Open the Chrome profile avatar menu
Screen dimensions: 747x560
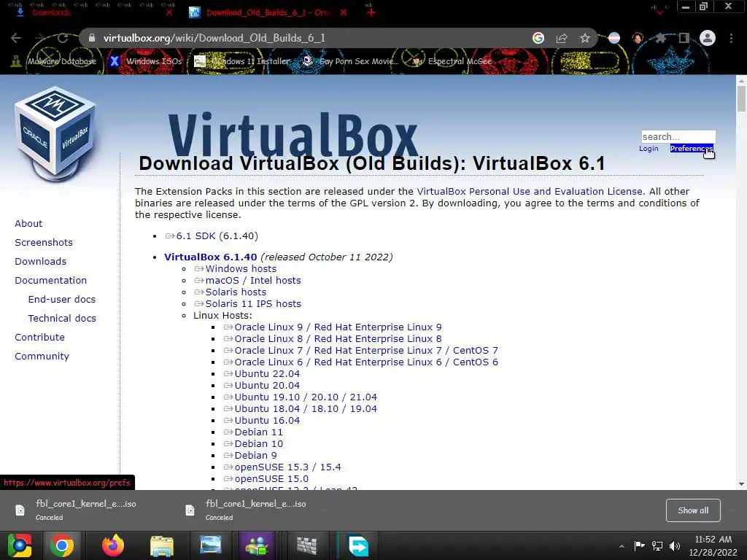point(708,38)
